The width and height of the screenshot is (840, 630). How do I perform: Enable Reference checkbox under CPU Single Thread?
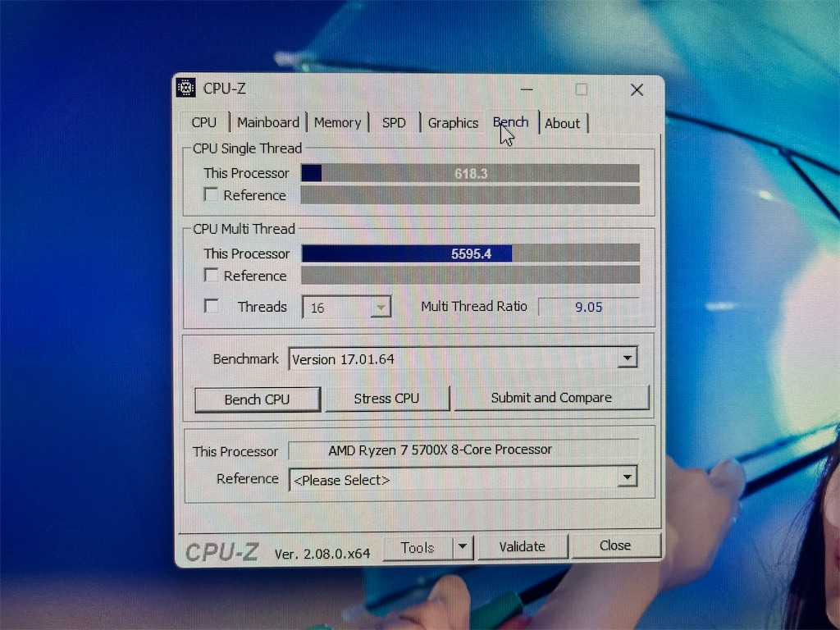point(211,194)
